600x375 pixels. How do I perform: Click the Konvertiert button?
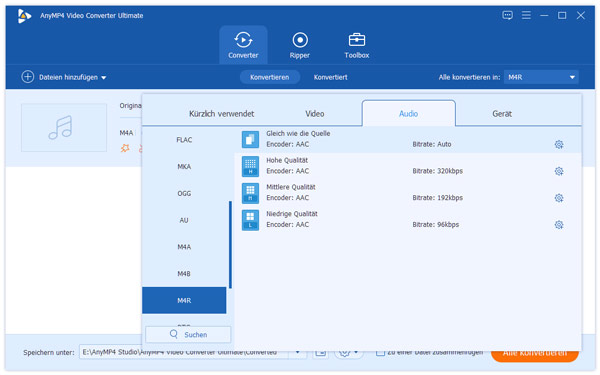(x=331, y=77)
